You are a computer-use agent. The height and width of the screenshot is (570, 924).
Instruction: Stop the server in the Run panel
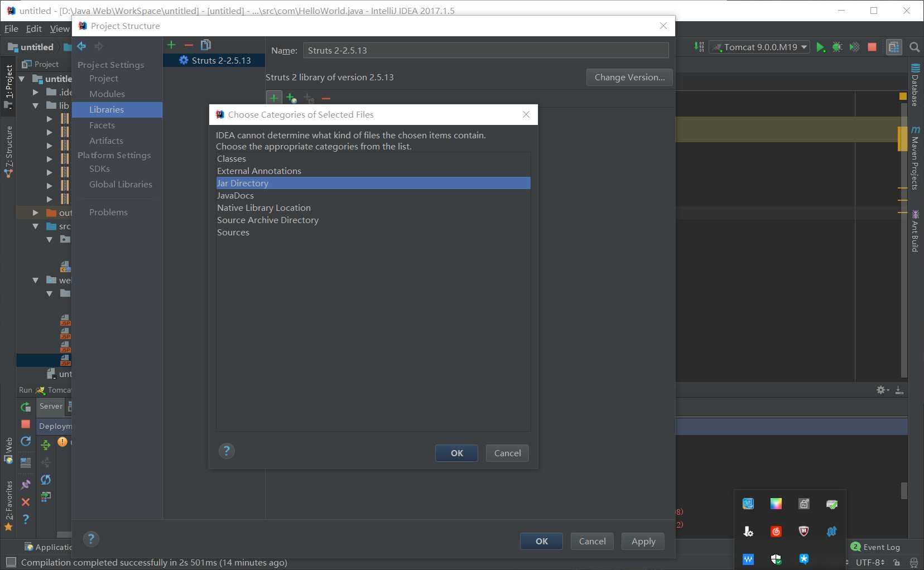coord(26,424)
